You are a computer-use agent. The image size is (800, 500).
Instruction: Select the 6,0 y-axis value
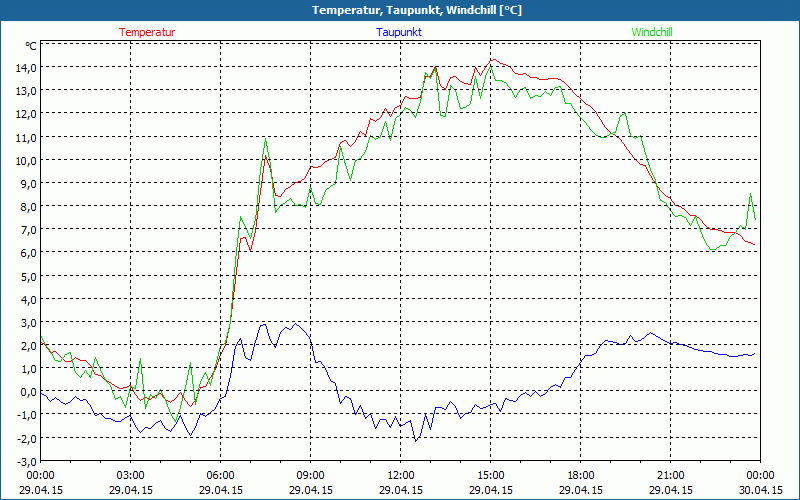pos(27,254)
